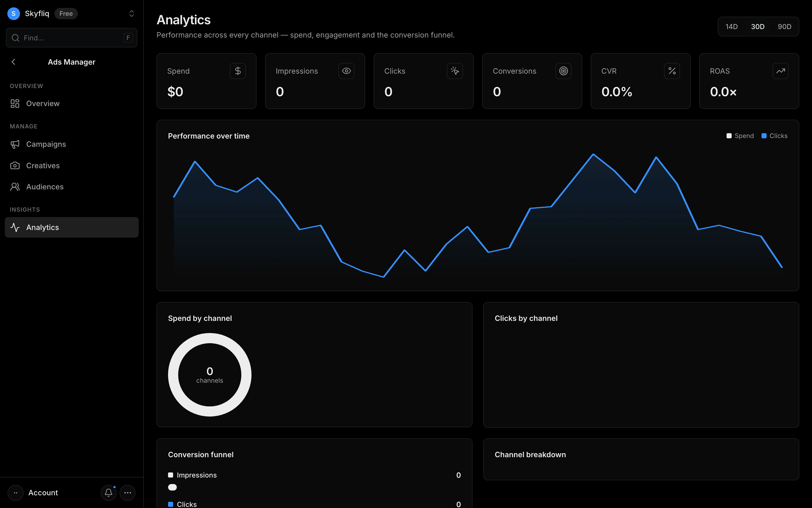812x508 pixels.
Task: Open the Creatives section
Action: point(71,166)
